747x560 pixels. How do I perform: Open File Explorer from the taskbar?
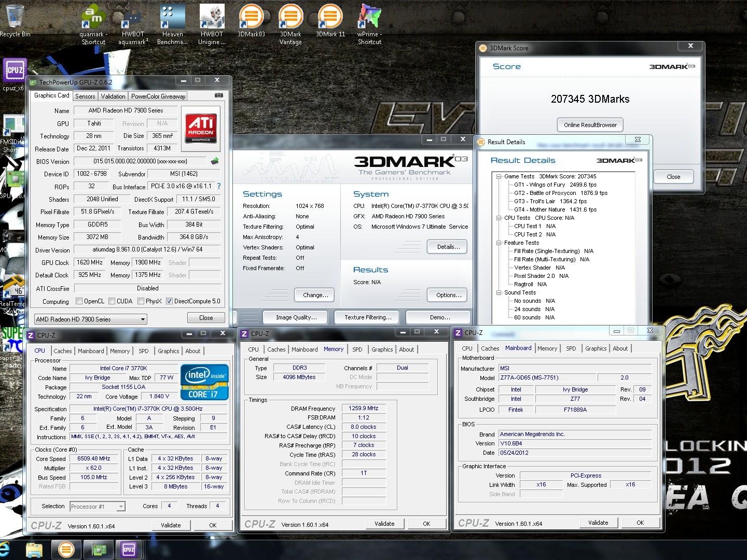pos(34,550)
